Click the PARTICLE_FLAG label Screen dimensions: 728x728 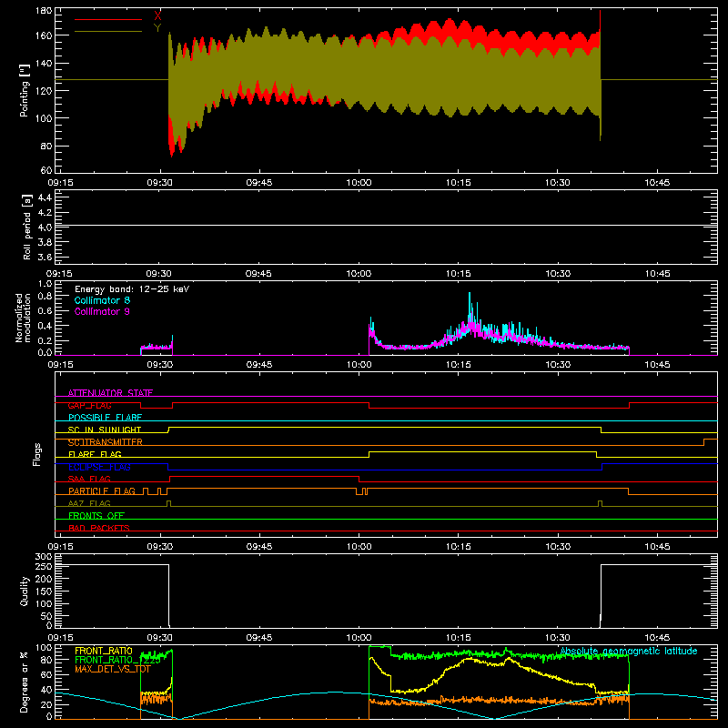pyautogui.click(x=102, y=490)
